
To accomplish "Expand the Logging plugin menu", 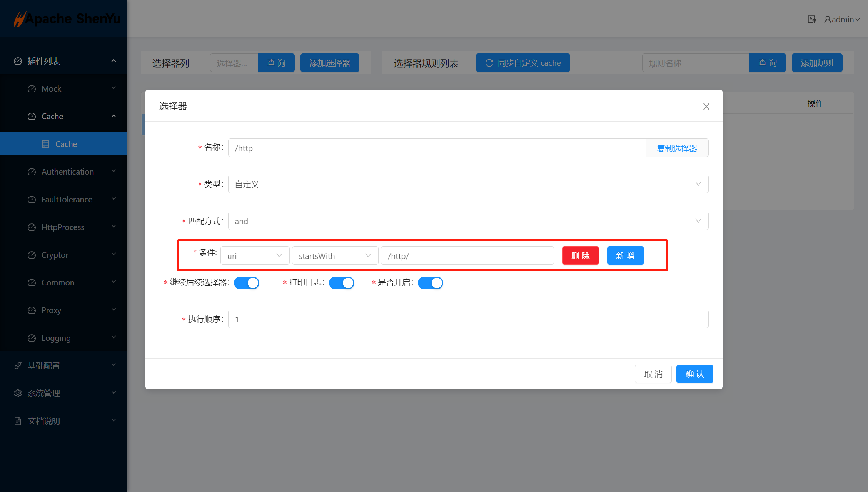I will click(x=56, y=338).
